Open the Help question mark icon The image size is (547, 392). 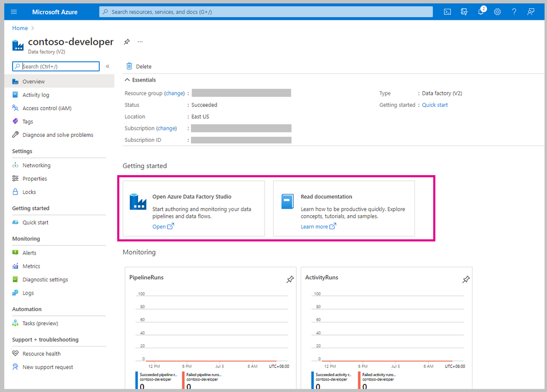pyautogui.click(x=514, y=12)
